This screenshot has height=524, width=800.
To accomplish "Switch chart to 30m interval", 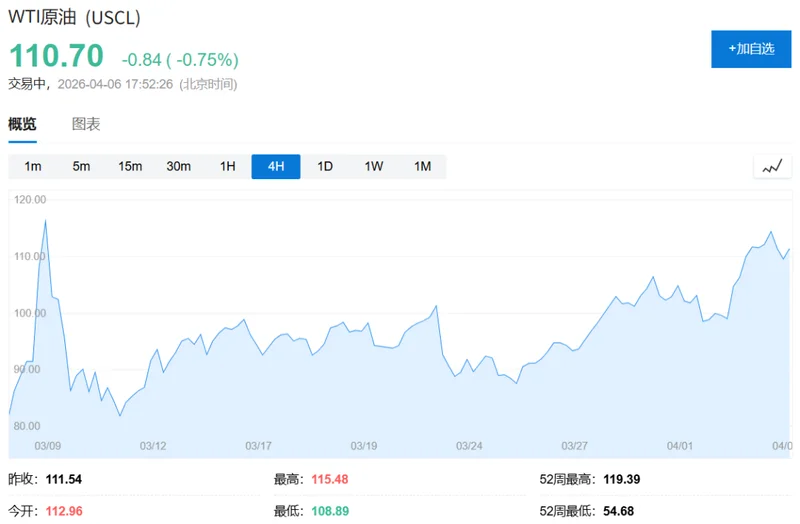I will coord(178,167).
